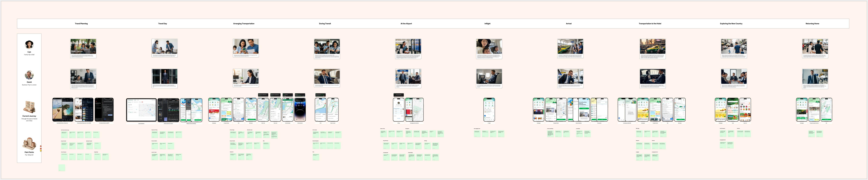This screenshot has height=180, width=868.
Task: Select the tablet dashboard mockup under Travel Day
Action: (141, 110)
